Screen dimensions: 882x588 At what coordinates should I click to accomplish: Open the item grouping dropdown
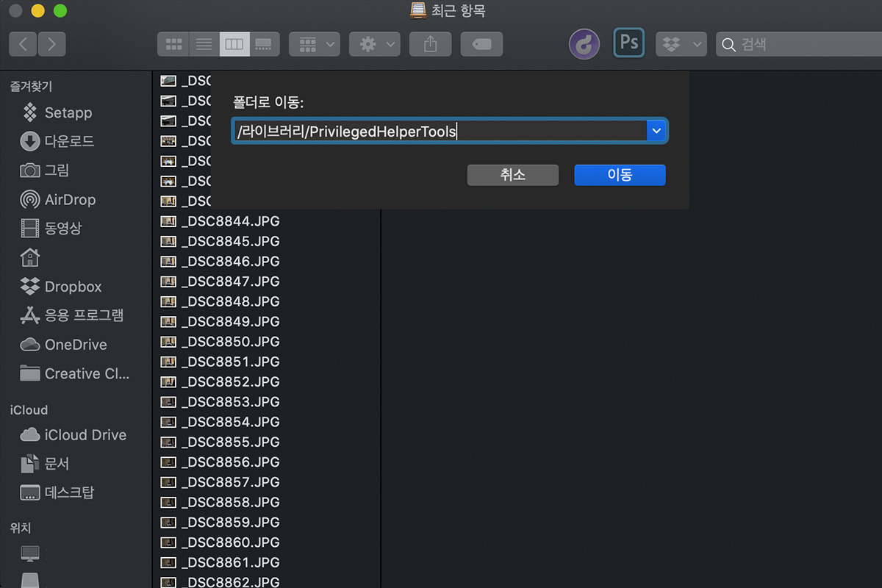click(x=314, y=44)
